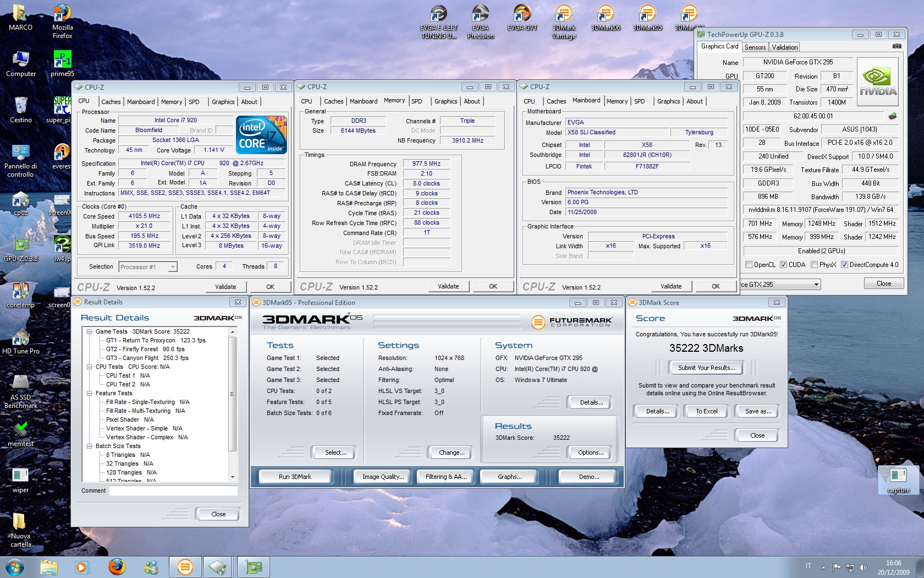Collapse the Batch Size Tests tree node
924x578 pixels.
point(89,446)
